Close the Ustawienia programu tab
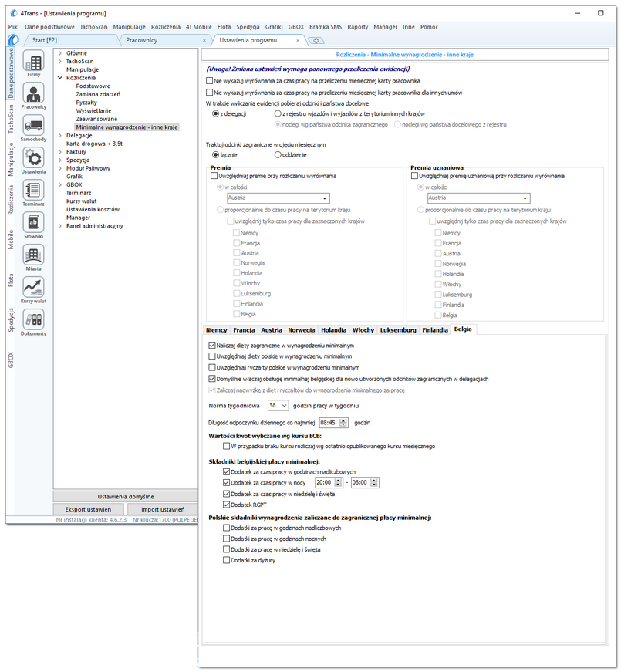621x672 pixels. click(x=298, y=40)
